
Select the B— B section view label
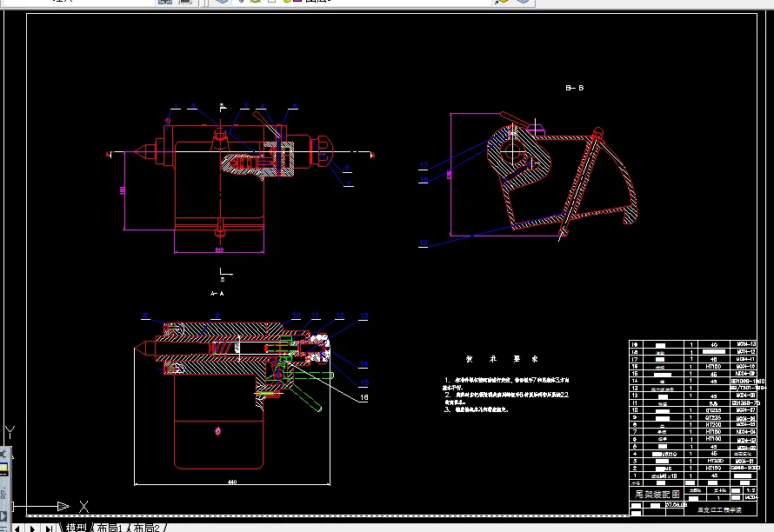click(575, 88)
